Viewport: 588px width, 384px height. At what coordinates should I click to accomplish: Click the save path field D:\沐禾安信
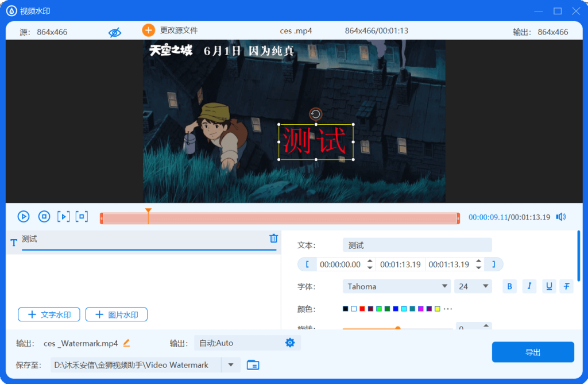[x=136, y=365]
